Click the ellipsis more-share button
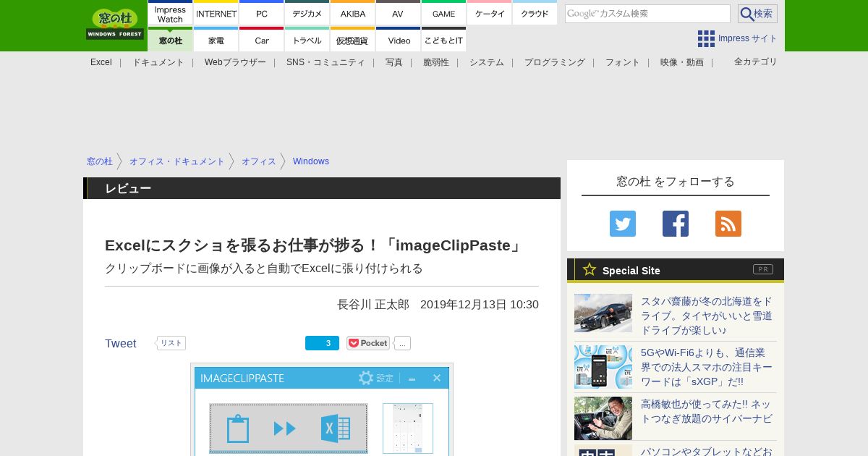This screenshot has height=456, width=868. (402, 343)
